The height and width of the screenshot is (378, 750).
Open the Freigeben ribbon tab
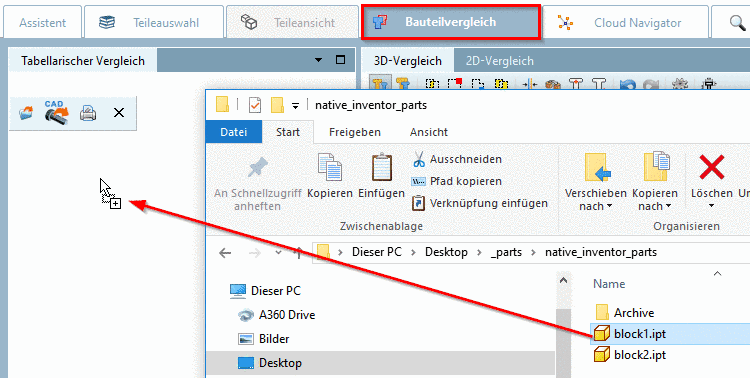[x=355, y=132]
